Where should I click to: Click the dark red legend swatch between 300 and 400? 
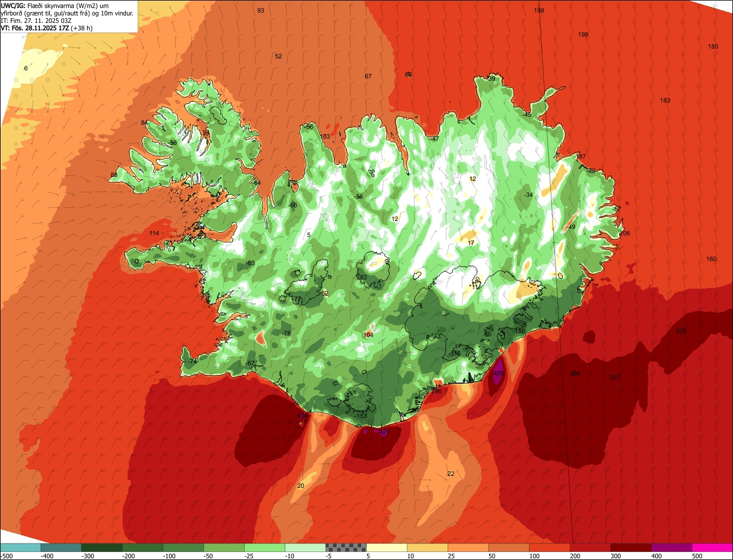[630, 547]
